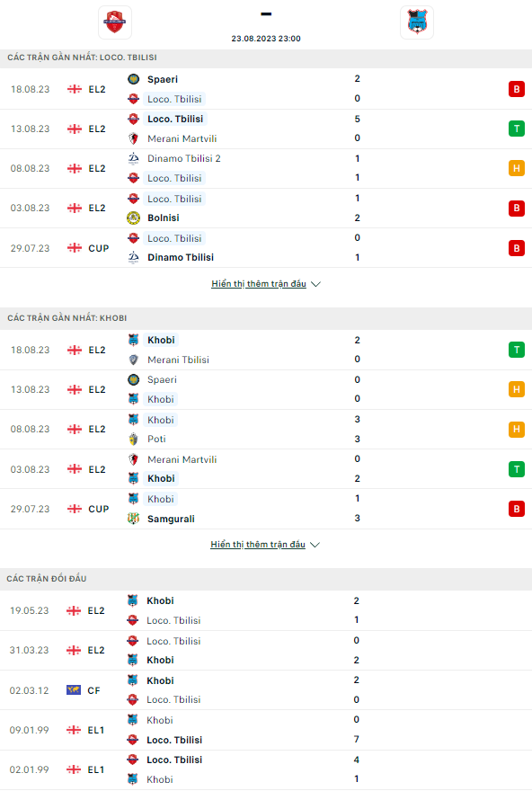Screen dimensions: 532x791
Task: Open 'Hiển thị thêm trận đấu' in the Loco section
Action: [x=260, y=283]
